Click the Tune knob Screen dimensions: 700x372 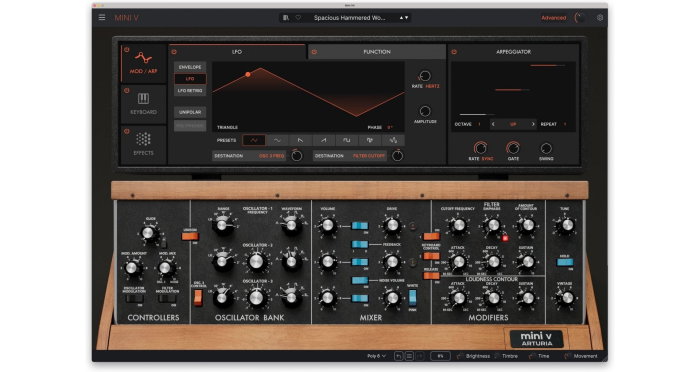567,226
